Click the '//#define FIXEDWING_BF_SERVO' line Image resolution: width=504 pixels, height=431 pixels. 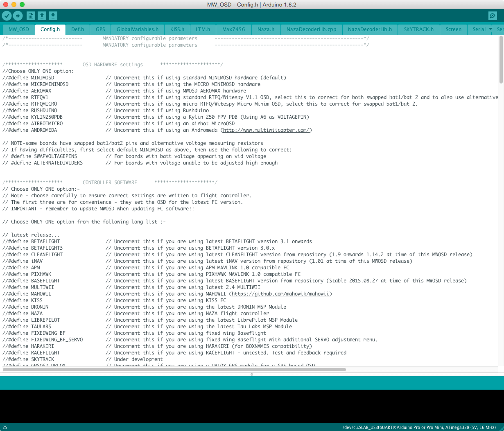tap(190, 340)
